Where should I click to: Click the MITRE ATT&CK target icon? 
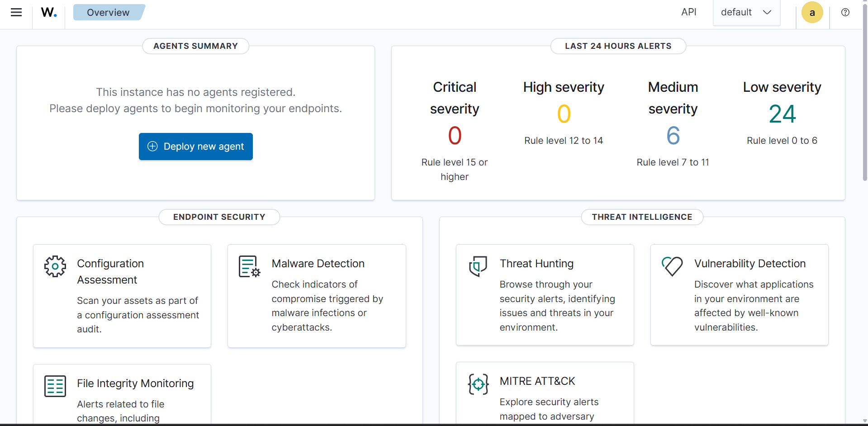pos(478,384)
